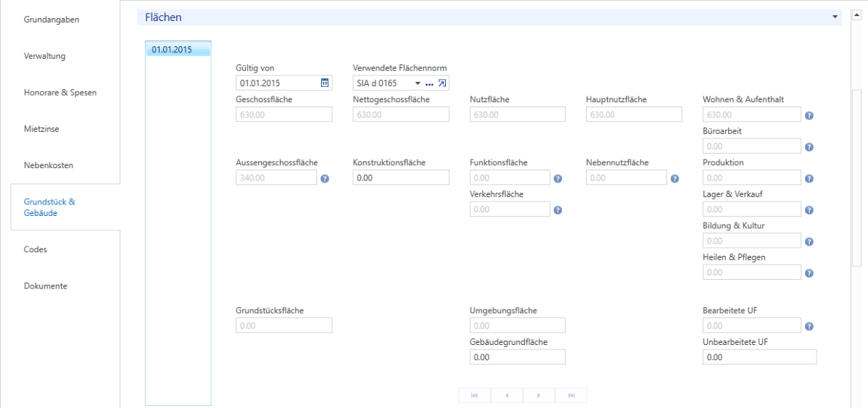Click the Produktion value field
The image size is (868, 408).
click(752, 178)
